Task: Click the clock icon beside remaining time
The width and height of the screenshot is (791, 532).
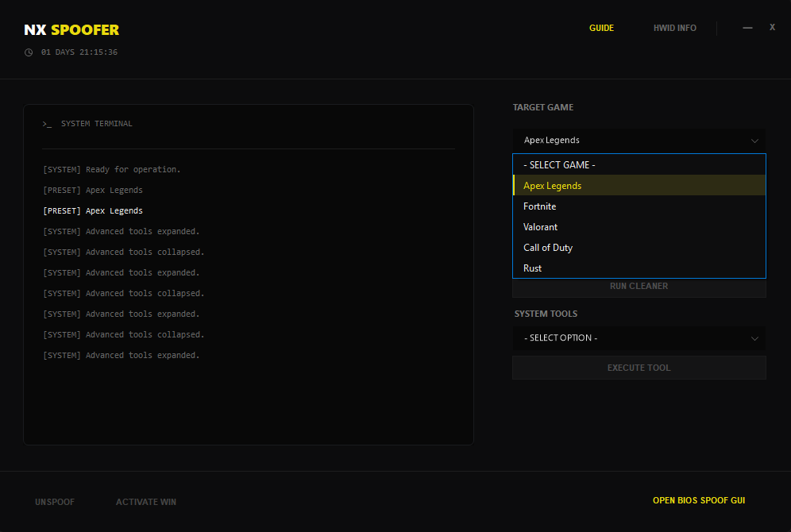Action: click(x=29, y=52)
